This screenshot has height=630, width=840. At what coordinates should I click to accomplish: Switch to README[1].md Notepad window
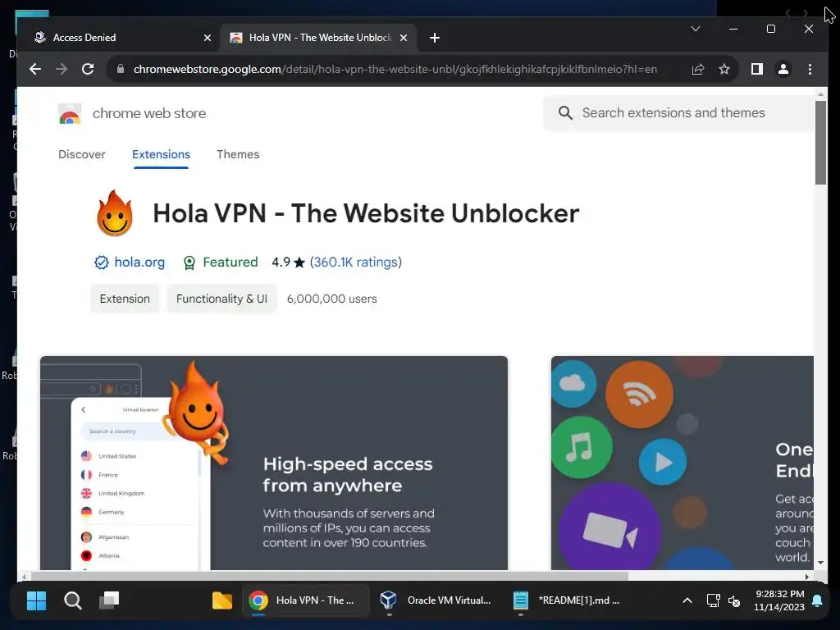click(568, 600)
